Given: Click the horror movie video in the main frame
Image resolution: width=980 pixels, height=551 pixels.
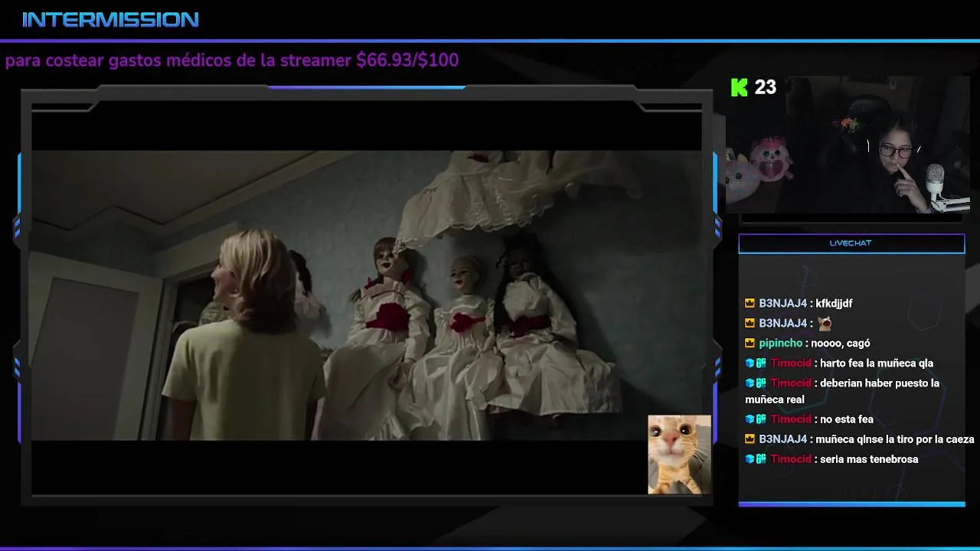Looking at the screenshot, I should point(366,295).
